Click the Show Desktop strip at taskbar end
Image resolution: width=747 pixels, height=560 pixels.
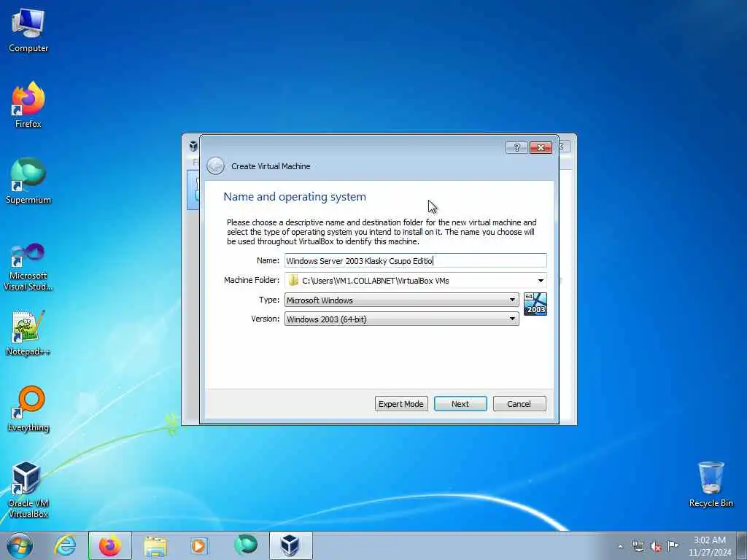(742, 545)
